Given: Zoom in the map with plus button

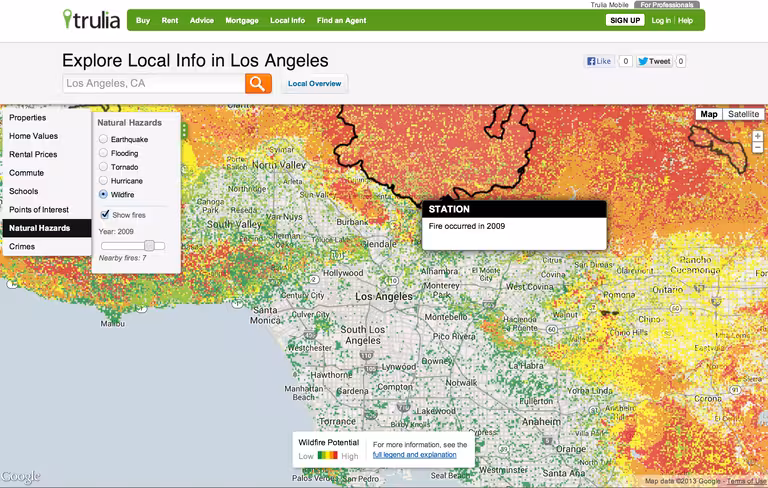Looking at the screenshot, I should tap(757, 136).
